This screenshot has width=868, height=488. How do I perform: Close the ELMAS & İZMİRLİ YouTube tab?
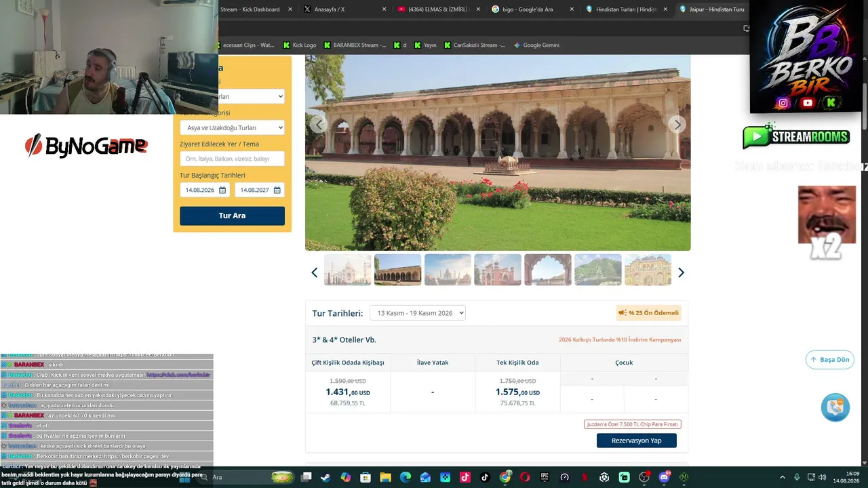(x=478, y=9)
